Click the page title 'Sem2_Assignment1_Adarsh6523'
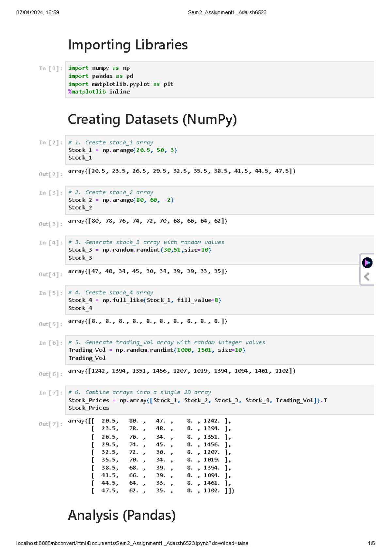The image size is (392, 555). [x=227, y=12]
